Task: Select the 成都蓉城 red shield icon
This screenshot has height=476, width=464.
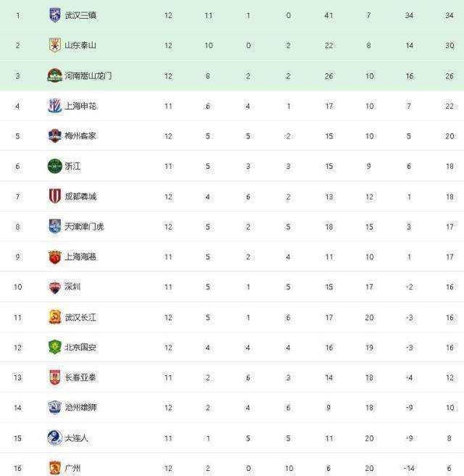Action: click(55, 196)
